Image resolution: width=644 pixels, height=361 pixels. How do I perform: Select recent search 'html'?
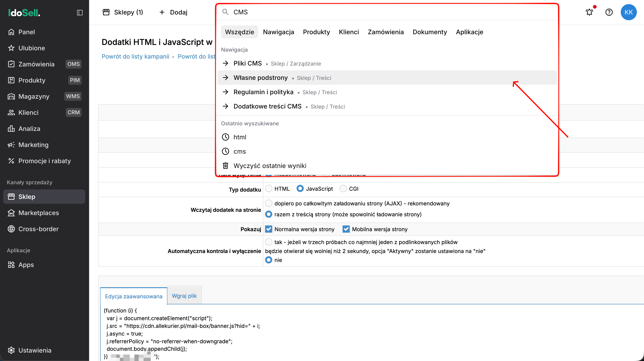click(387, 137)
